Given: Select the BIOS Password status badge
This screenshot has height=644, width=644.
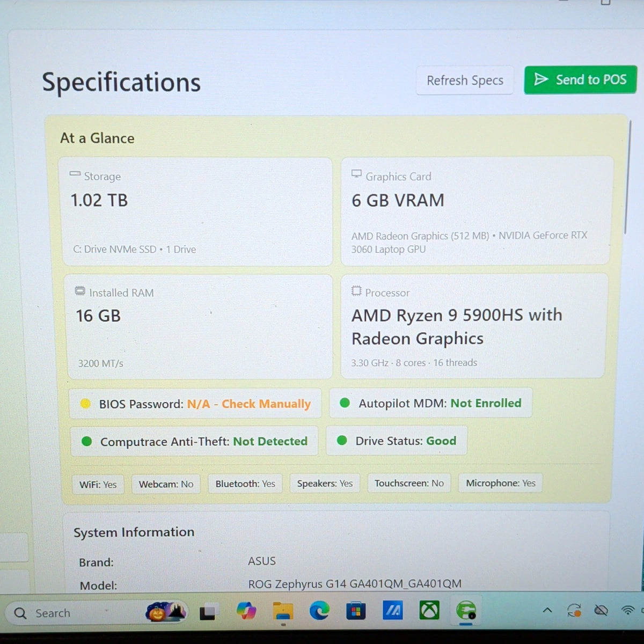Looking at the screenshot, I should [x=195, y=404].
